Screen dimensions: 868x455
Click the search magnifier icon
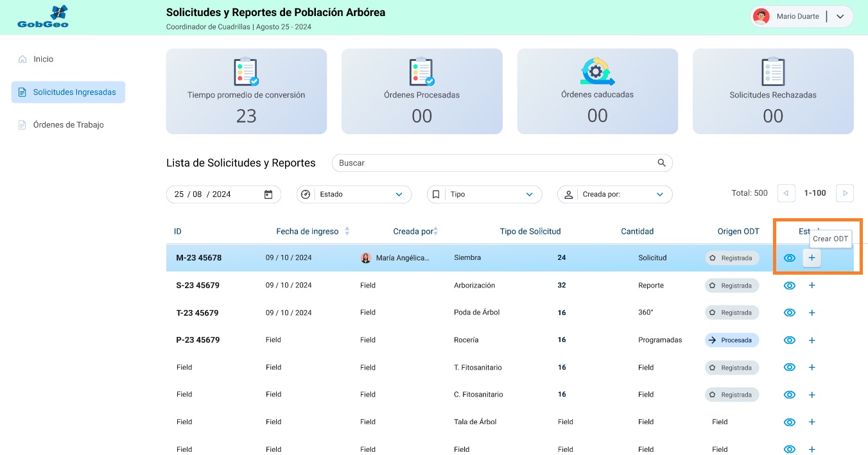tap(661, 163)
